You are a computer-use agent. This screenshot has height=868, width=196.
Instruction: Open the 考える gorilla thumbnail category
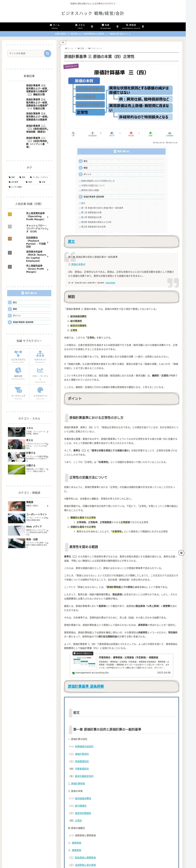click(x=16, y=444)
